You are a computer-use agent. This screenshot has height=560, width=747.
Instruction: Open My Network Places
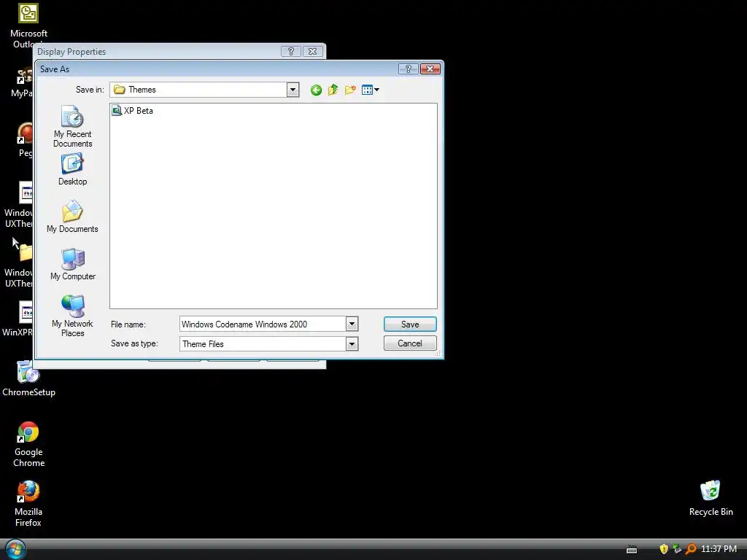tap(72, 316)
